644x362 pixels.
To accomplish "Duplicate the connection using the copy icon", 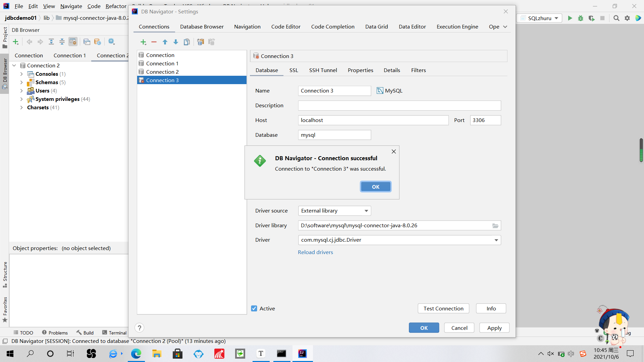I will click(x=187, y=42).
